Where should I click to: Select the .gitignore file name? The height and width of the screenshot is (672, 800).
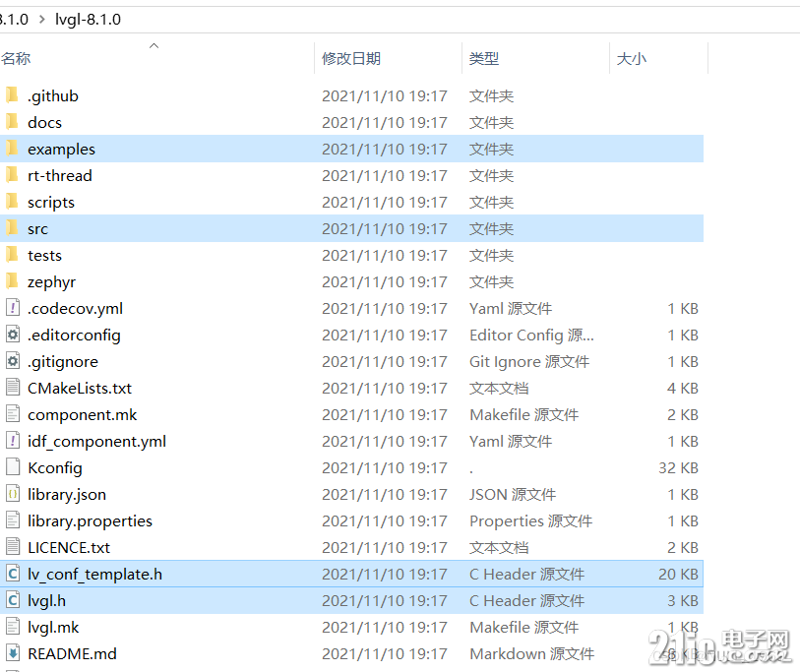coord(63,361)
